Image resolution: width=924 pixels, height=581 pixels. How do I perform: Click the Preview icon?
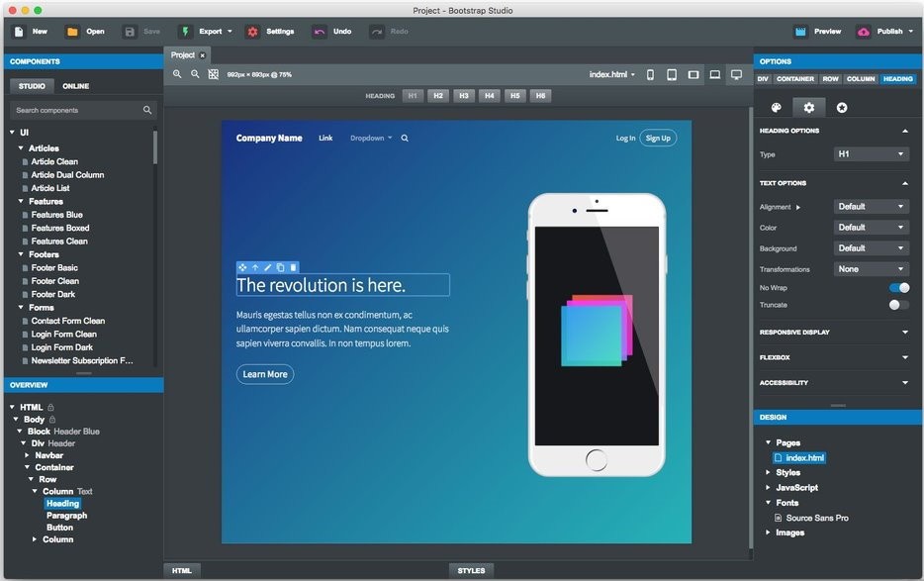click(x=799, y=32)
